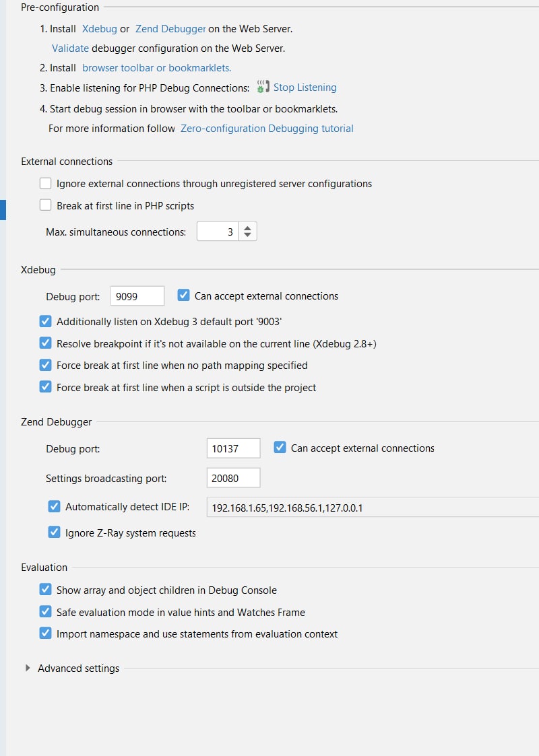539x756 pixels.
Task: Expand the Advanced settings section
Action: pos(28,668)
